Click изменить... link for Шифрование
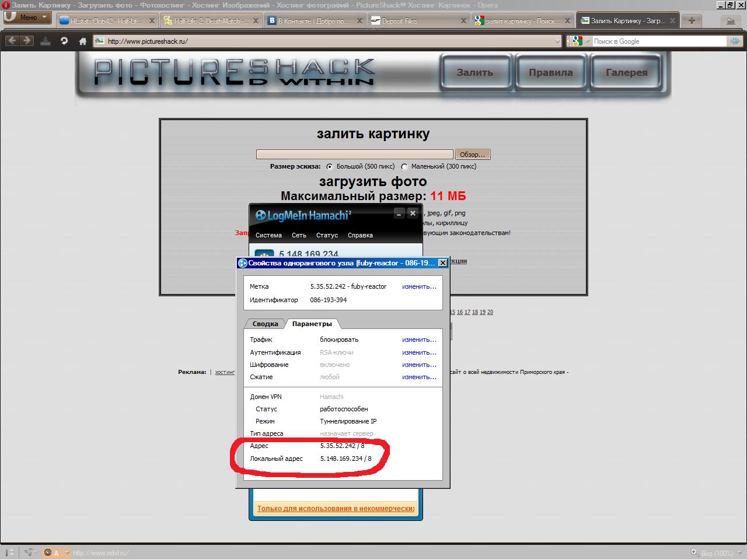This screenshot has width=747, height=560. coord(419,365)
